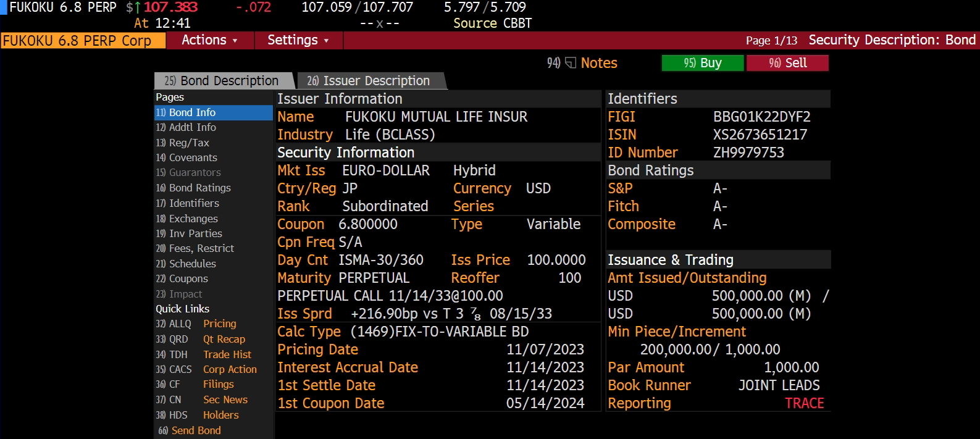Click the Interest Accrual Date label
The image size is (980, 439).
click(348, 367)
